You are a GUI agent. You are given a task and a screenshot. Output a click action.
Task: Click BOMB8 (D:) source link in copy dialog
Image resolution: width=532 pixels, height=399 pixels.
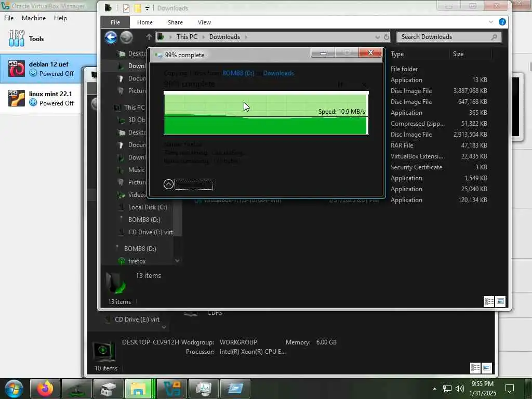pos(238,73)
